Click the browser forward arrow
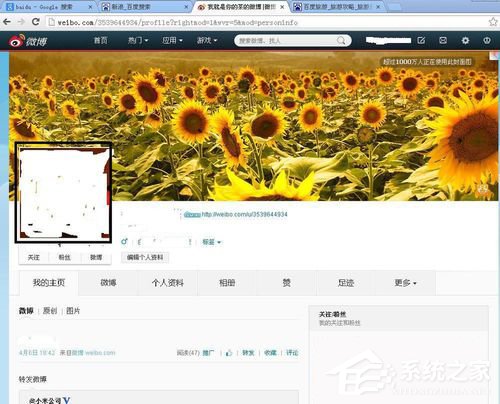500x404 pixels. (21, 22)
